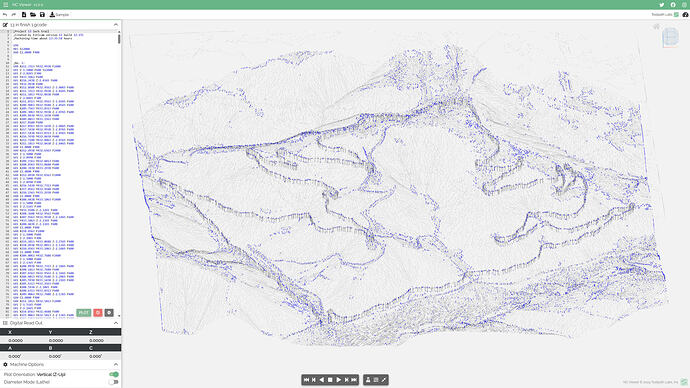Toggle the Toolpath Labs checkbox at top right
The height and width of the screenshot is (388, 690).
point(676,15)
